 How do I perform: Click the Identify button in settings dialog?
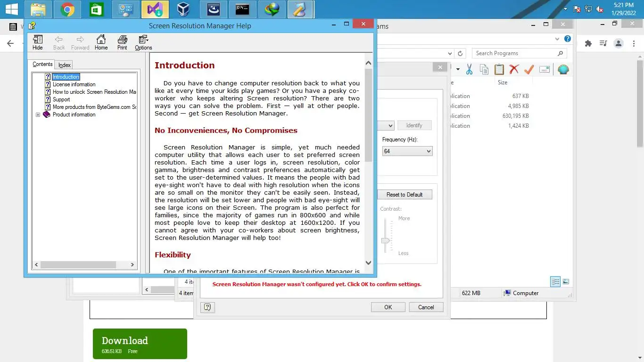pyautogui.click(x=414, y=125)
